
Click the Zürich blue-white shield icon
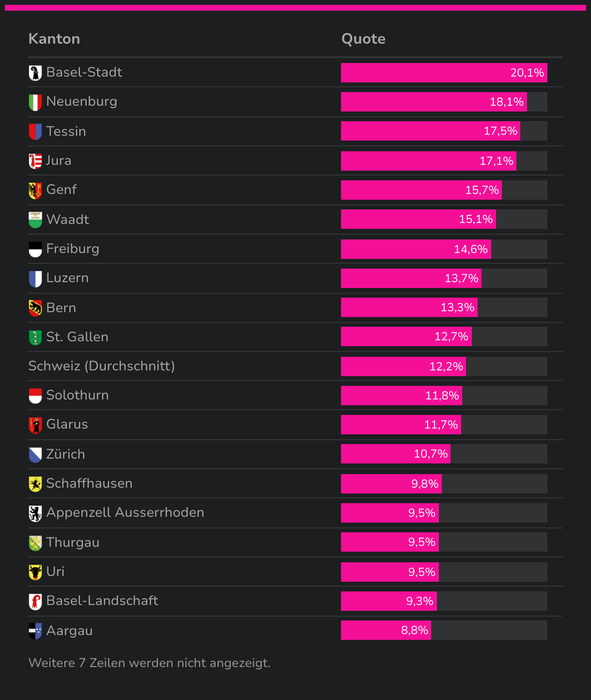pos(35,455)
